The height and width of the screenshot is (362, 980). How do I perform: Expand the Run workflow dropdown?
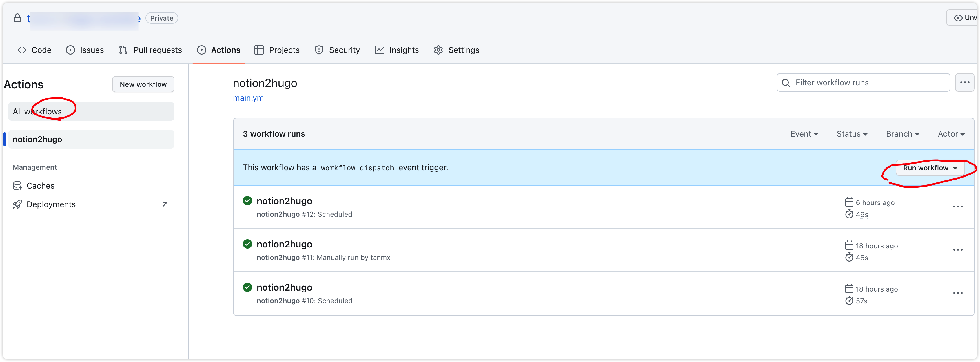click(930, 168)
